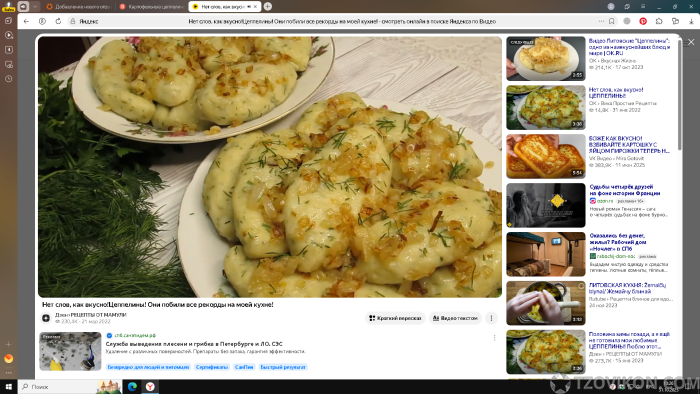Bookmark this page with the bookmark icon
The height and width of the screenshot is (394, 700).
pyautogui.click(x=612, y=21)
